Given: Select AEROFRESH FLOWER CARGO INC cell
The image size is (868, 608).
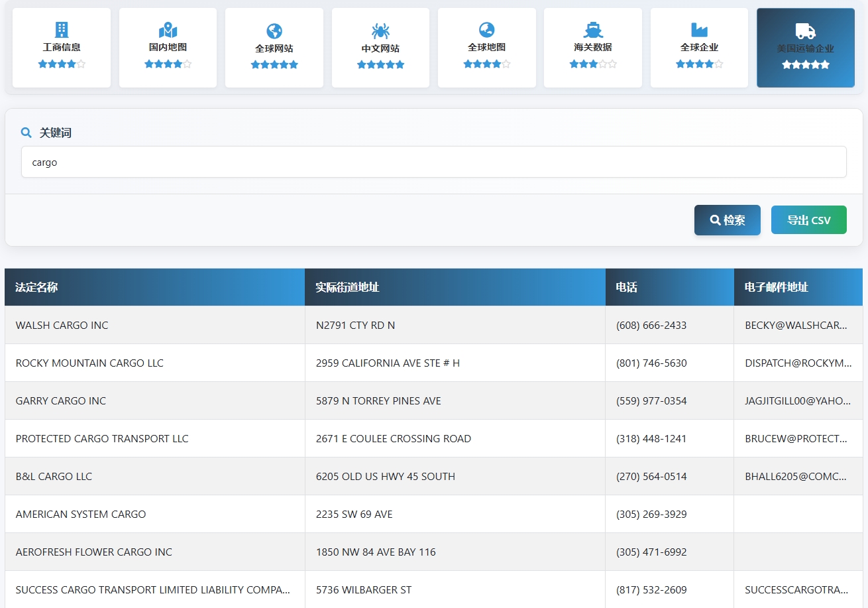Looking at the screenshot, I should click(x=155, y=552).
